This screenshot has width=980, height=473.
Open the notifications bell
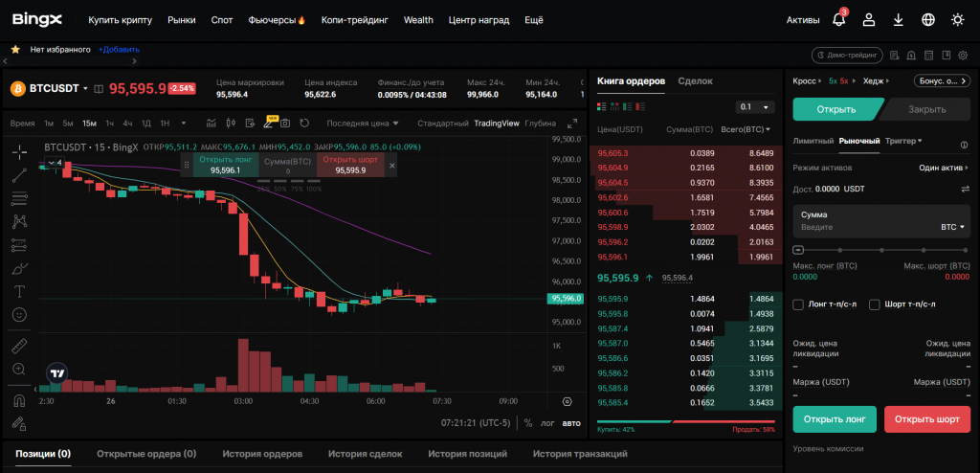(x=839, y=19)
